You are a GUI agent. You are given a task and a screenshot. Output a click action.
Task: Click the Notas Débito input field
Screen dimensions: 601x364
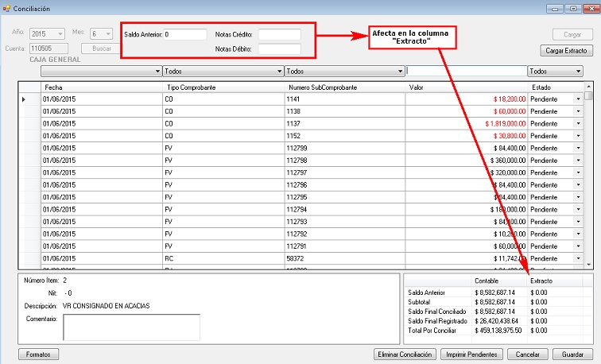(279, 49)
